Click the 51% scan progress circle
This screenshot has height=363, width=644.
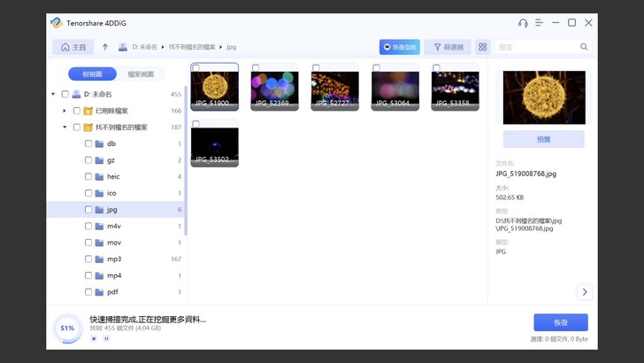(67, 328)
